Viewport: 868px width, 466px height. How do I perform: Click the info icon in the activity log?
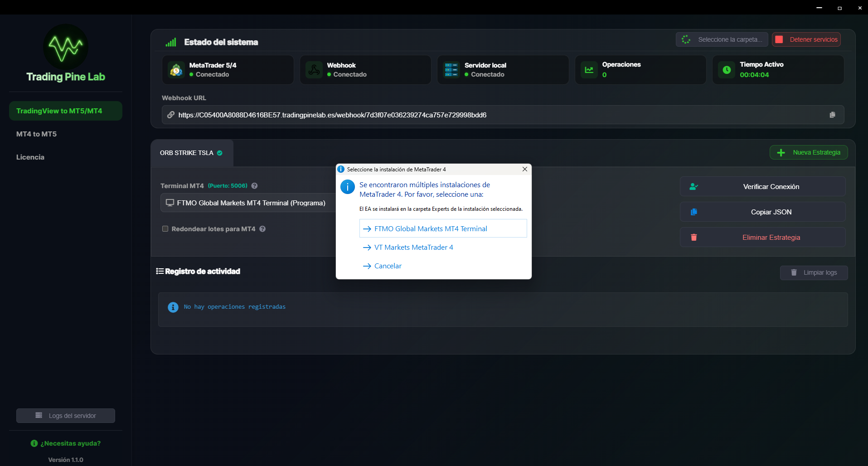click(173, 307)
